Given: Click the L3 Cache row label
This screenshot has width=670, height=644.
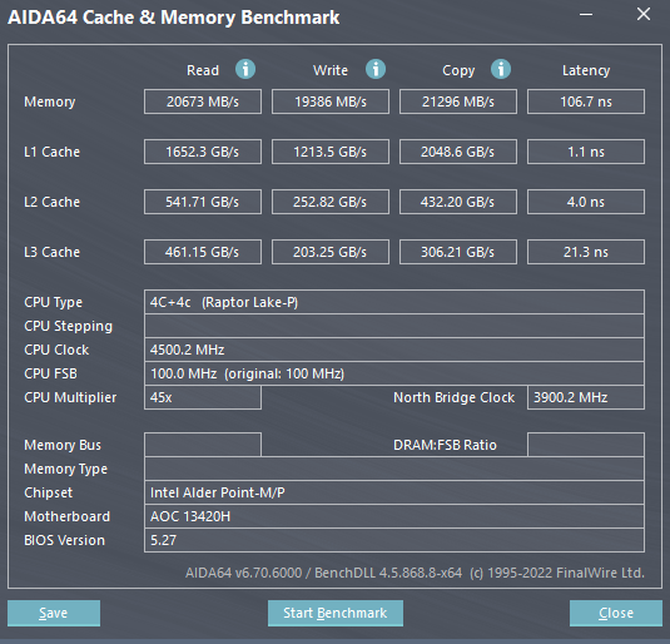Looking at the screenshot, I should tap(52, 252).
